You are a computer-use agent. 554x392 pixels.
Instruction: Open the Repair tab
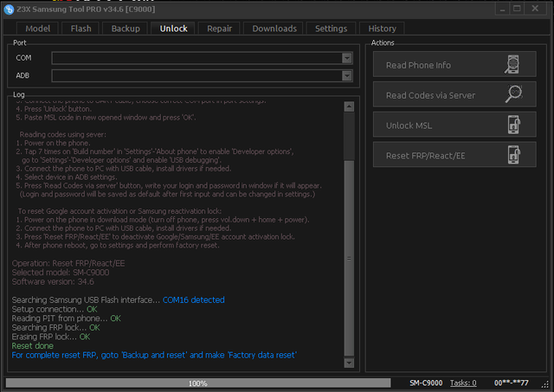point(219,29)
